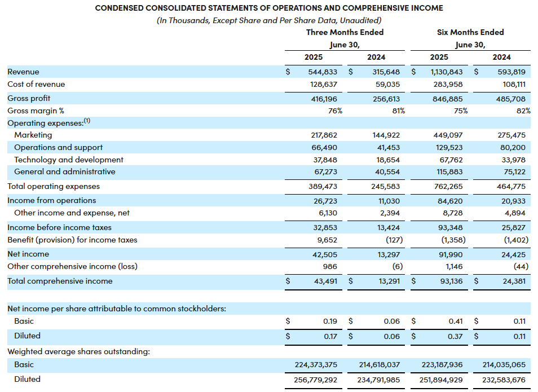Click the footnote (1) marker beside Operating expenses
Screen dimensions: 538x392
[87, 121]
